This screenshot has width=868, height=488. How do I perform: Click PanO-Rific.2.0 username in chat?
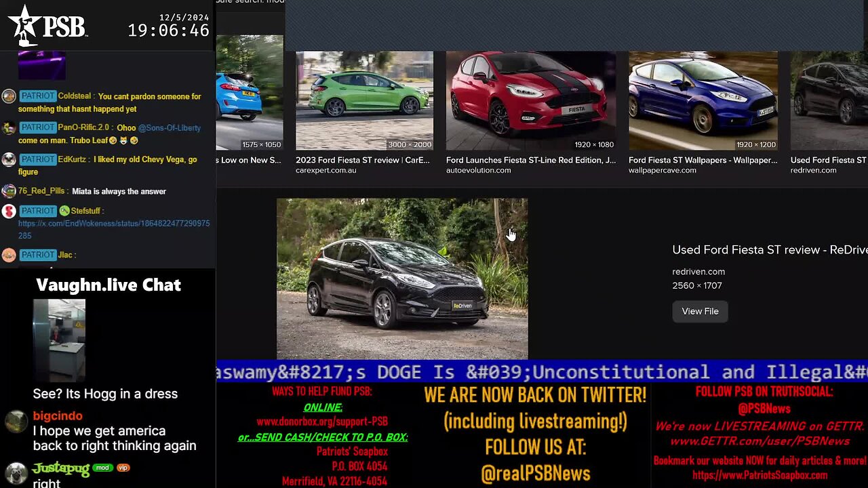click(x=85, y=127)
